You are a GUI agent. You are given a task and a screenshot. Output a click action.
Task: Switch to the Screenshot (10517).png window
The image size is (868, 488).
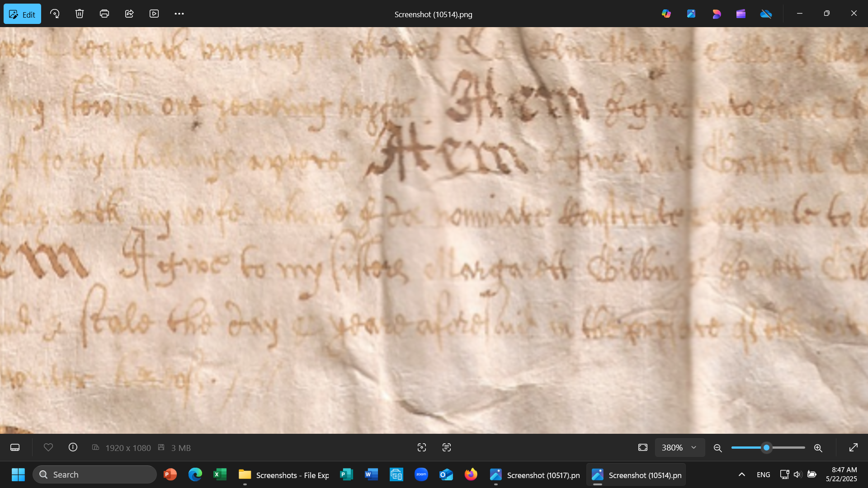pos(535,475)
